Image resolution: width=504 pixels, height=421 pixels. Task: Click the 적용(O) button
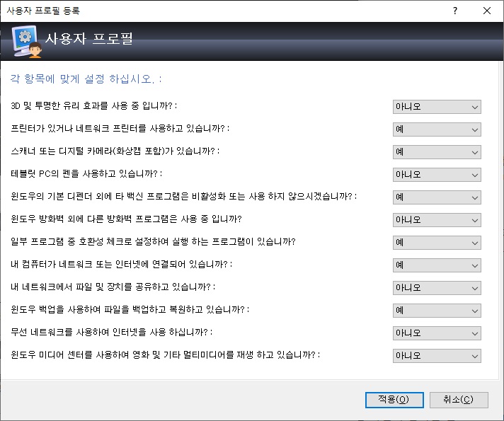tap(394, 400)
